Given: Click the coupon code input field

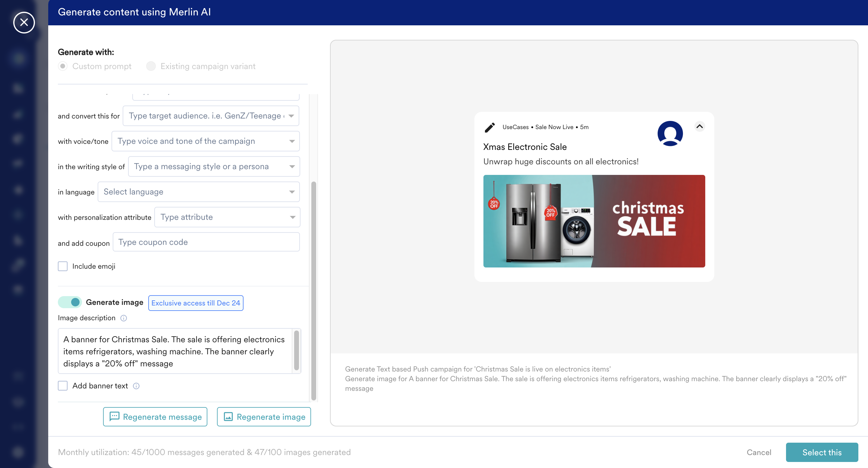Looking at the screenshot, I should (206, 242).
